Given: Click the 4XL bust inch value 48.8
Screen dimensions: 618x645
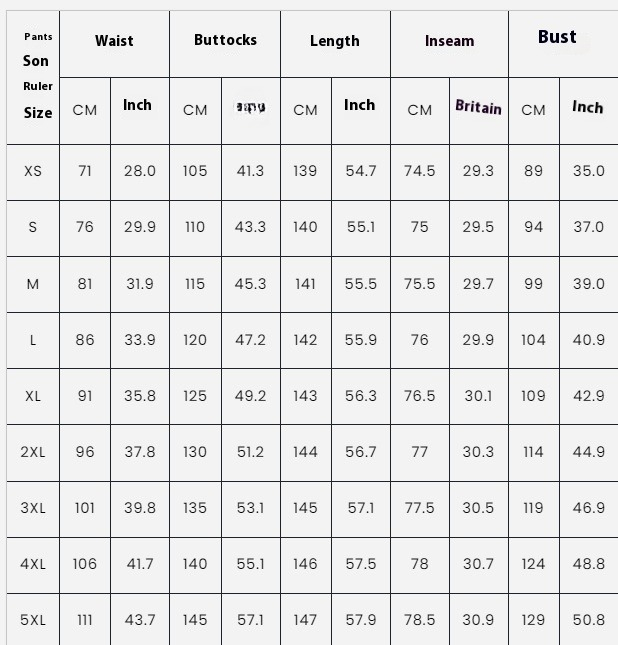Looking at the screenshot, I should click(588, 564).
